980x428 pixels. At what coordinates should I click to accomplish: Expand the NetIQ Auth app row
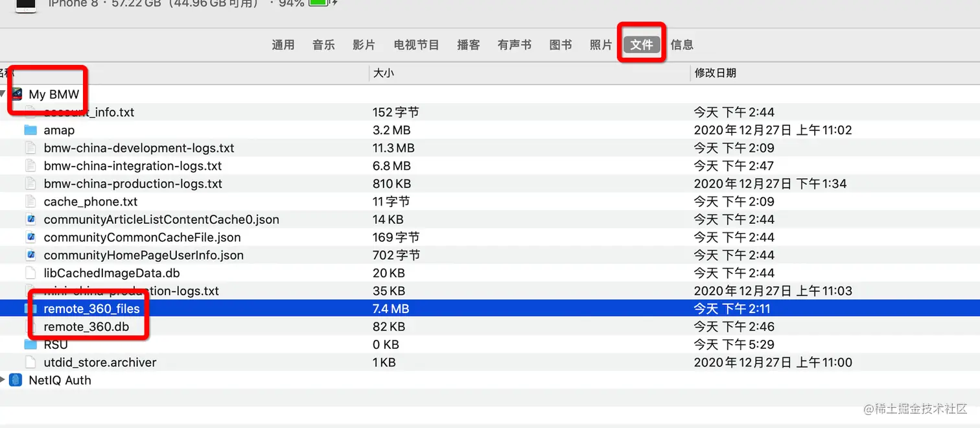coord(3,380)
